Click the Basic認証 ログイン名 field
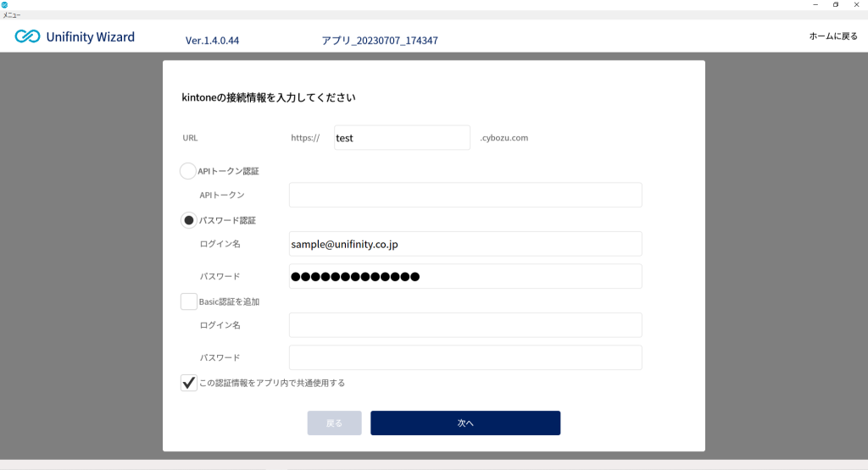The height and width of the screenshot is (470, 868). pyautogui.click(x=465, y=325)
